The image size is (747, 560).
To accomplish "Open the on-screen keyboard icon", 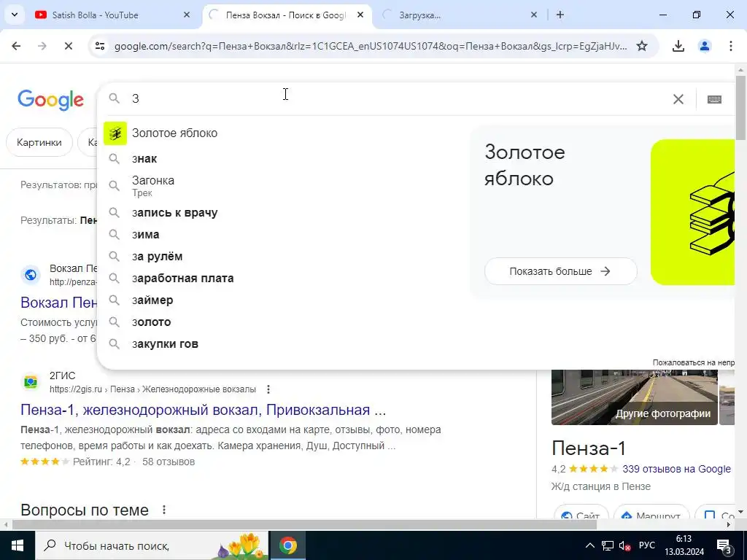I will click(714, 99).
